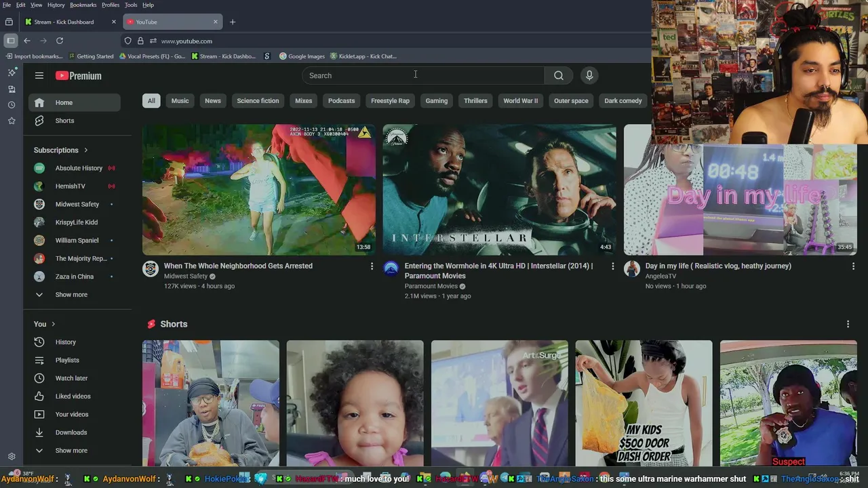Expand the You section Show more
This screenshot has width=868, height=488.
(x=75, y=451)
